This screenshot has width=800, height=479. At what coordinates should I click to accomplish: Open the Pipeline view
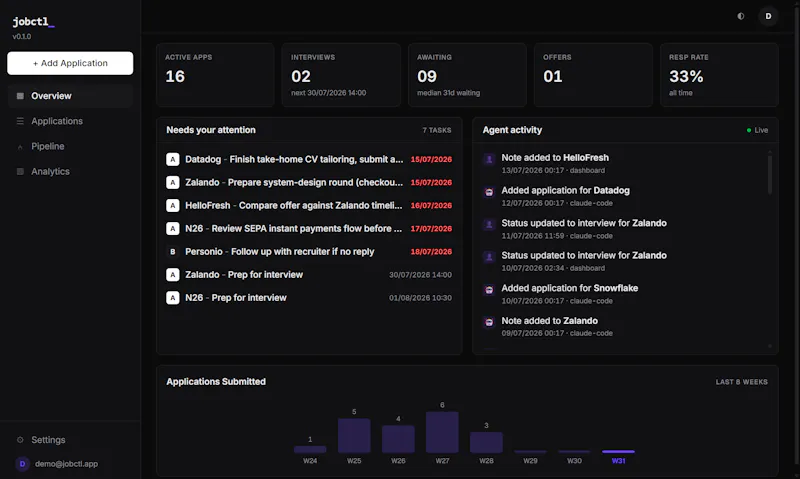coord(70,146)
